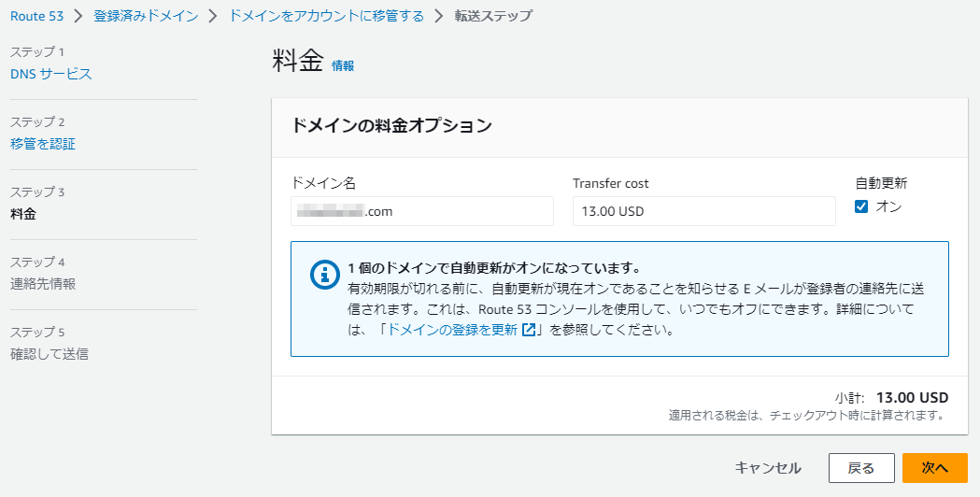Click the info circle icon in the alert box
This screenshot has height=497, width=980.
point(324,274)
